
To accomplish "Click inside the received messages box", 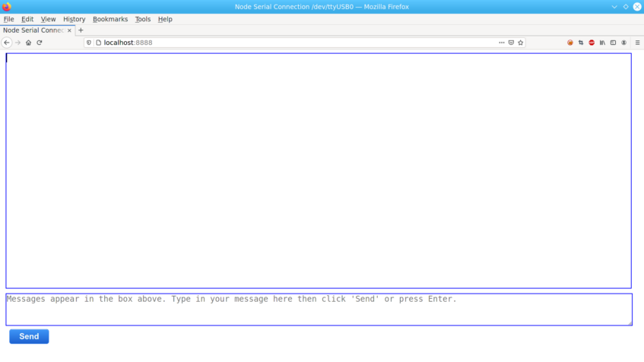I will tap(319, 170).
